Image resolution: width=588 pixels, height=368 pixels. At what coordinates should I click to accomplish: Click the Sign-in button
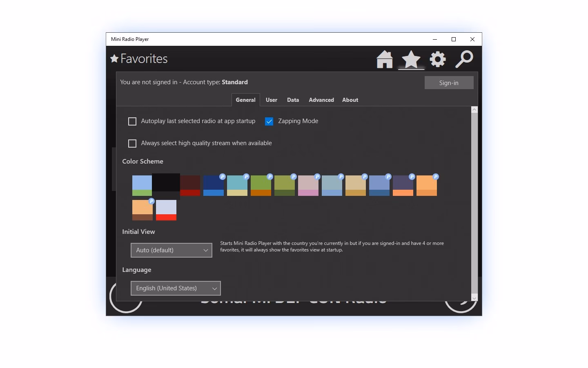(x=449, y=83)
